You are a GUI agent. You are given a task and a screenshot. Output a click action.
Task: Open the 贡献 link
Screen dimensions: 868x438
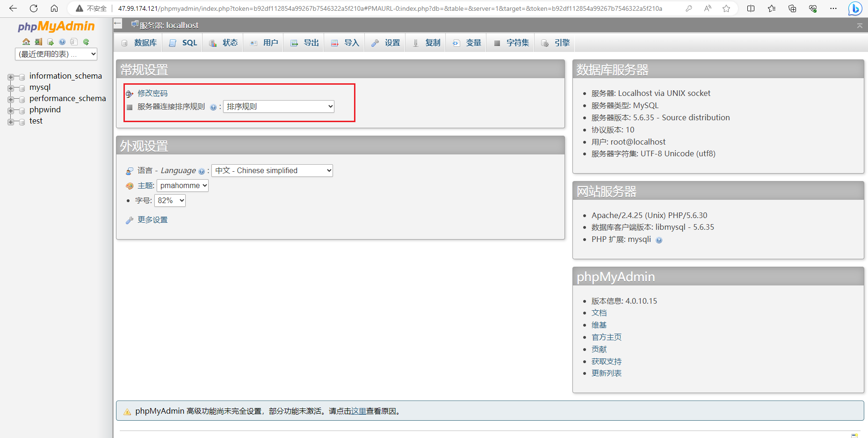pos(599,350)
